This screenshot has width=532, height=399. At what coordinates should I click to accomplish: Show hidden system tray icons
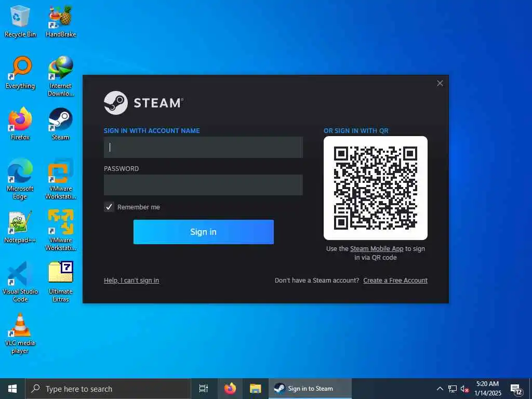tap(440, 389)
